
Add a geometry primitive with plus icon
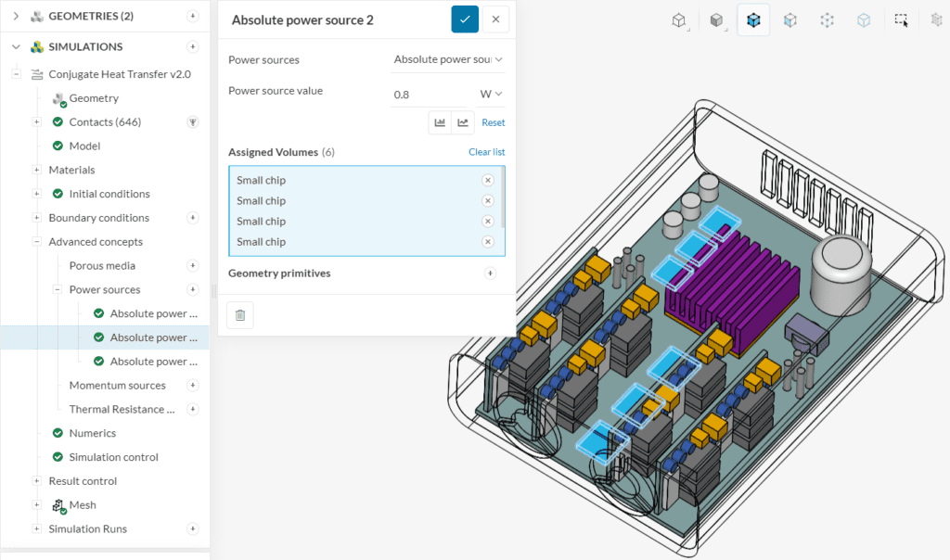(x=490, y=274)
